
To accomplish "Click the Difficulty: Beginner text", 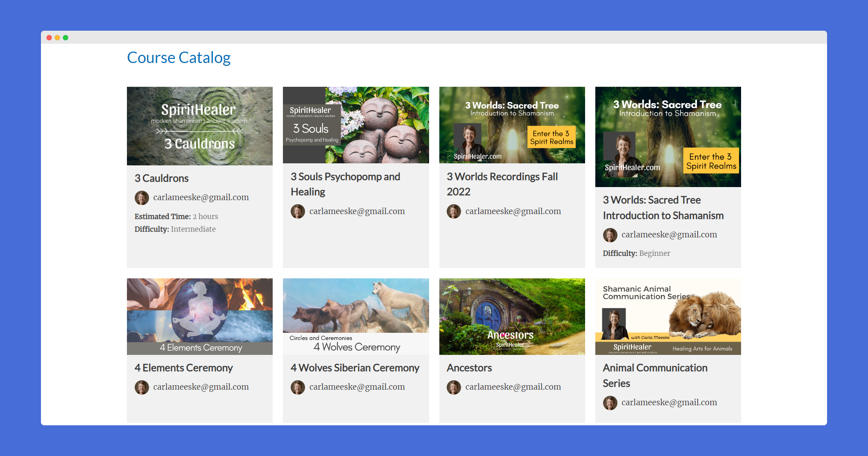I will 637,253.
